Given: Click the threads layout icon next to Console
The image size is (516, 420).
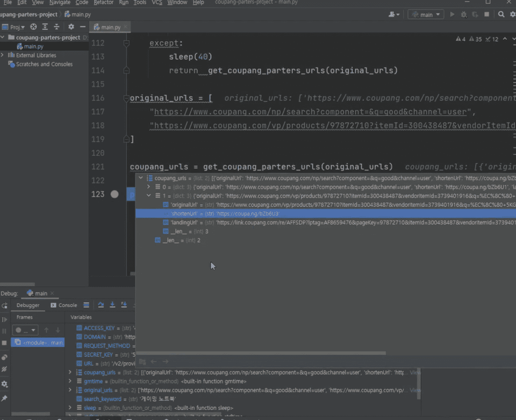Looking at the screenshot, I should tap(86, 305).
